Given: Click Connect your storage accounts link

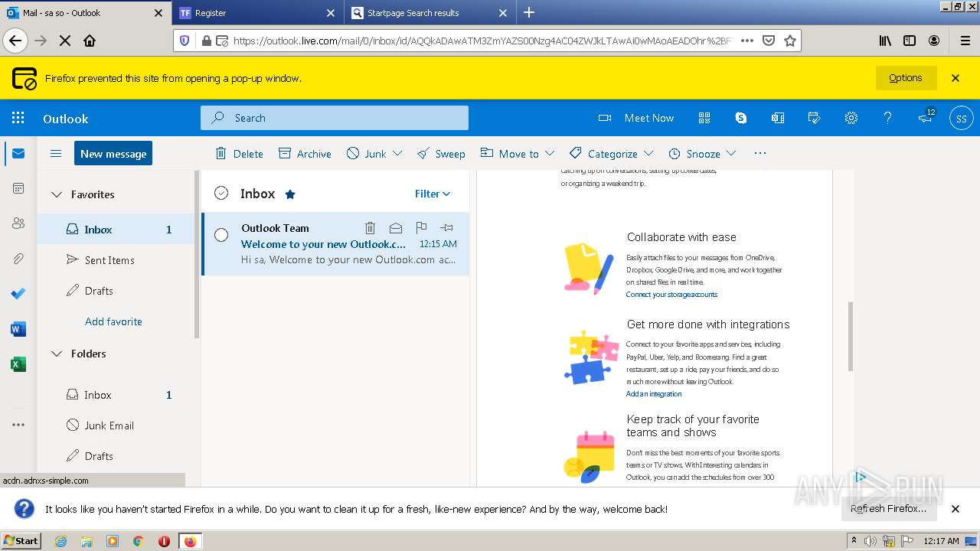Looking at the screenshot, I should (x=671, y=295).
